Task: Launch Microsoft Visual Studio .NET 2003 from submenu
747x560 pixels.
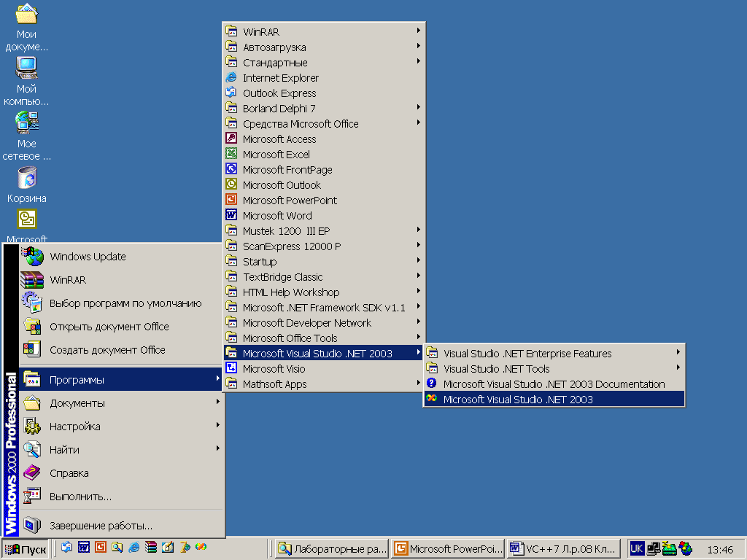Action: click(554, 399)
